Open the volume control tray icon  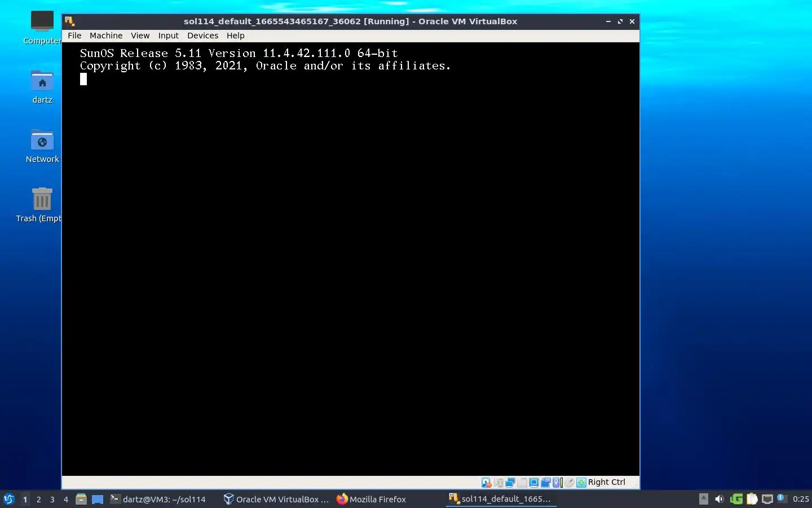coord(719,499)
